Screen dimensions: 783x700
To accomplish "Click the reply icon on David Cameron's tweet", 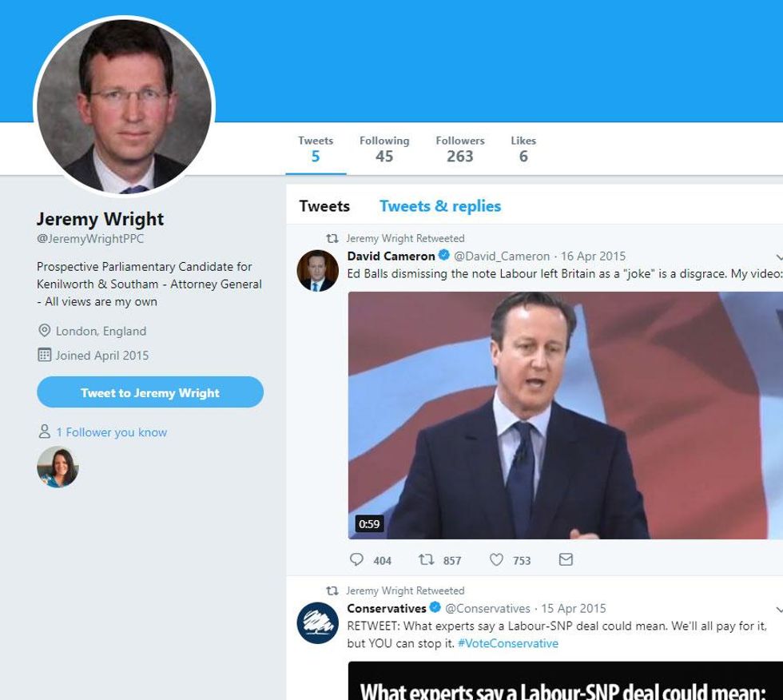I will point(356,560).
